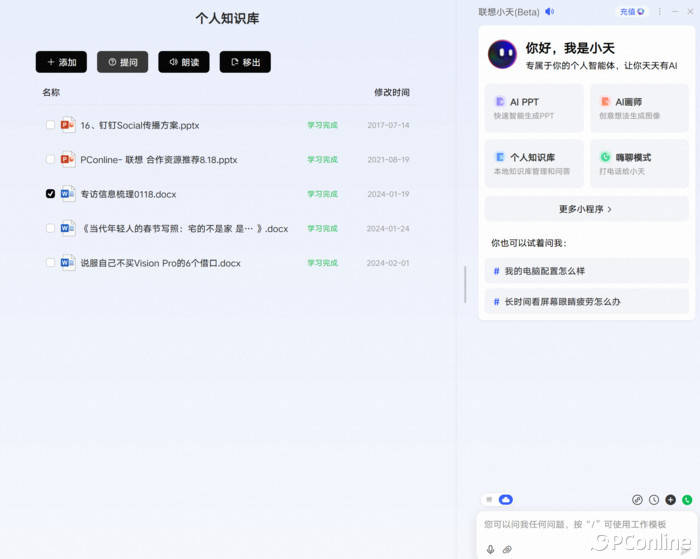Screen dimensions: 700x559
Task: Click the black plus new chat icon
Action: pyautogui.click(x=670, y=500)
